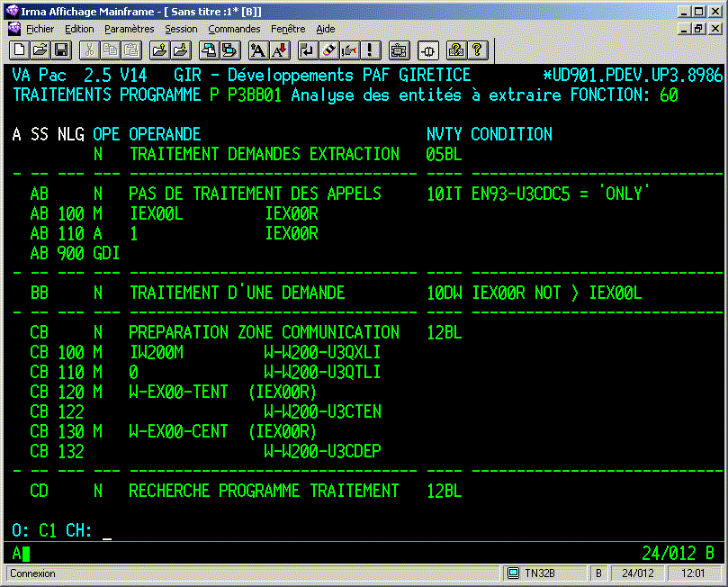Restore the inner Sans titre document window

698,29
